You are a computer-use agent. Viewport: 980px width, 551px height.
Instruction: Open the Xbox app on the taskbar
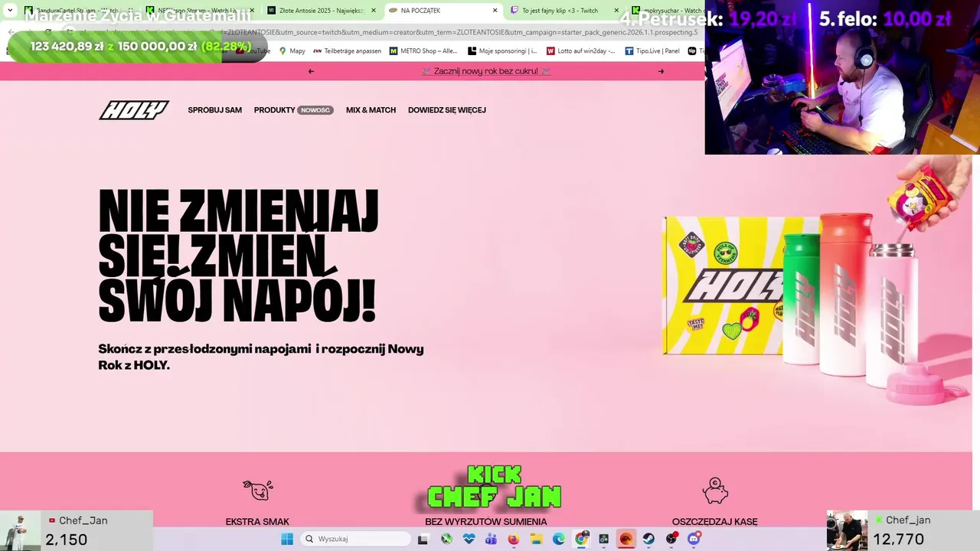point(446,539)
